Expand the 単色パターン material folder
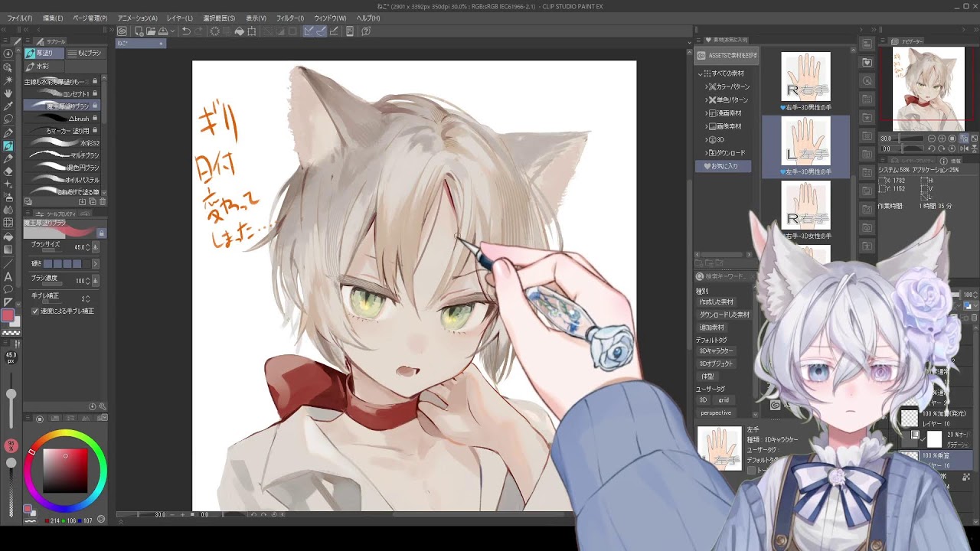 [x=707, y=99]
